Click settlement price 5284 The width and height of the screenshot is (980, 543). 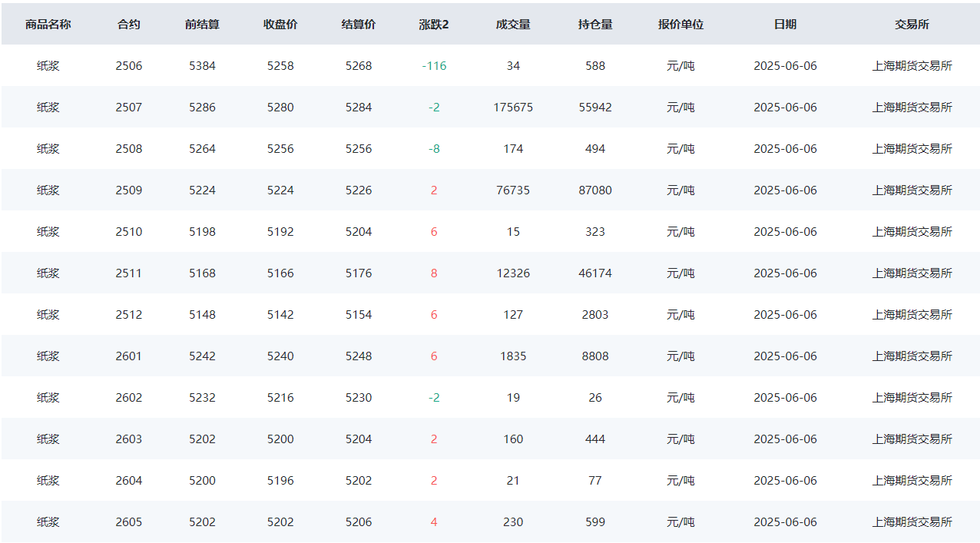tap(359, 108)
